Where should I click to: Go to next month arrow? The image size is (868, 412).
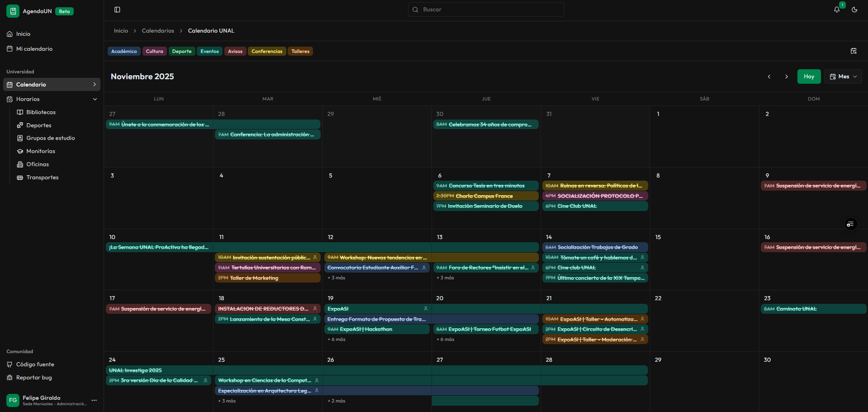click(x=787, y=77)
